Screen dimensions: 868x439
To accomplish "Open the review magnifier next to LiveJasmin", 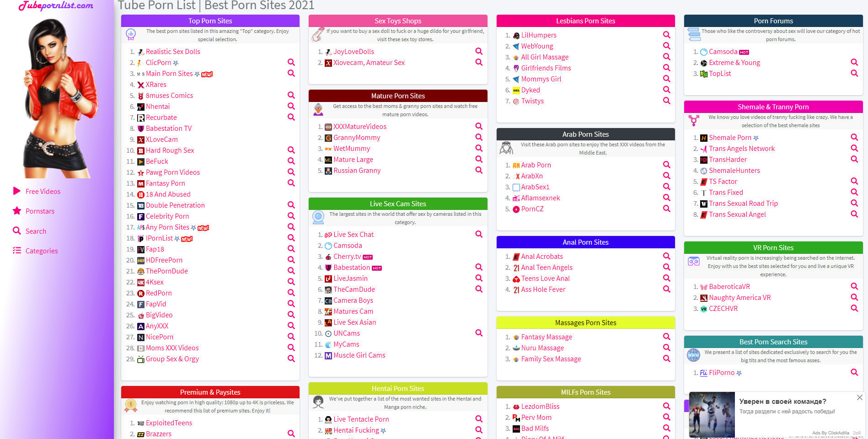I will [x=479, y=278].
